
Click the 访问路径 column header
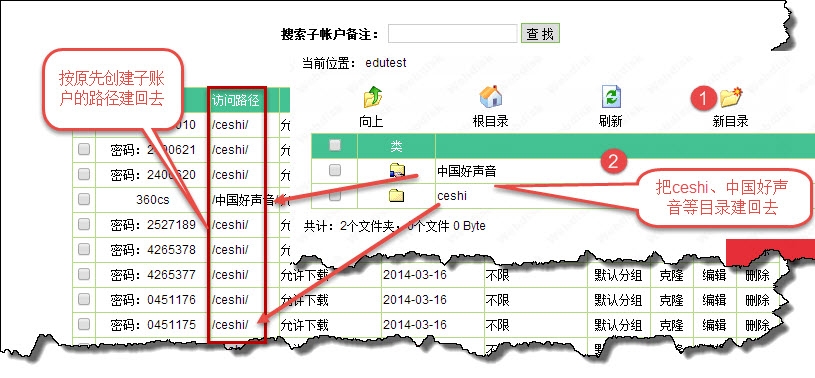point(235,100)
